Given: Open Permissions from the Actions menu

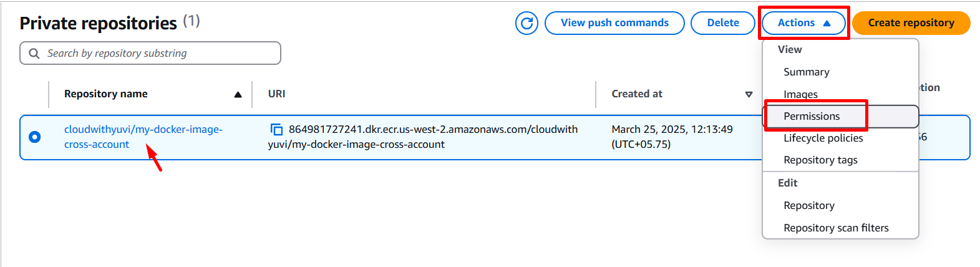Looking at the screenshot, I should point(812,116).
